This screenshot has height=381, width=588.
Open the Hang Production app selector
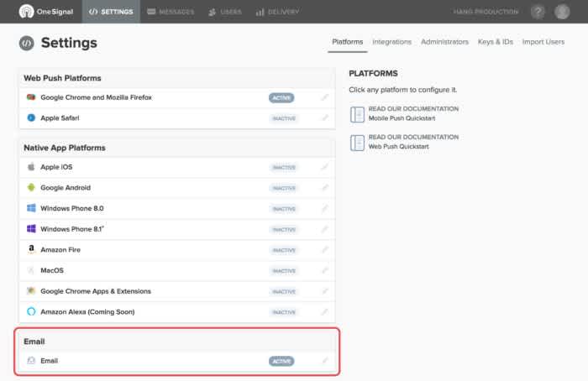click(x=486, y=12)
